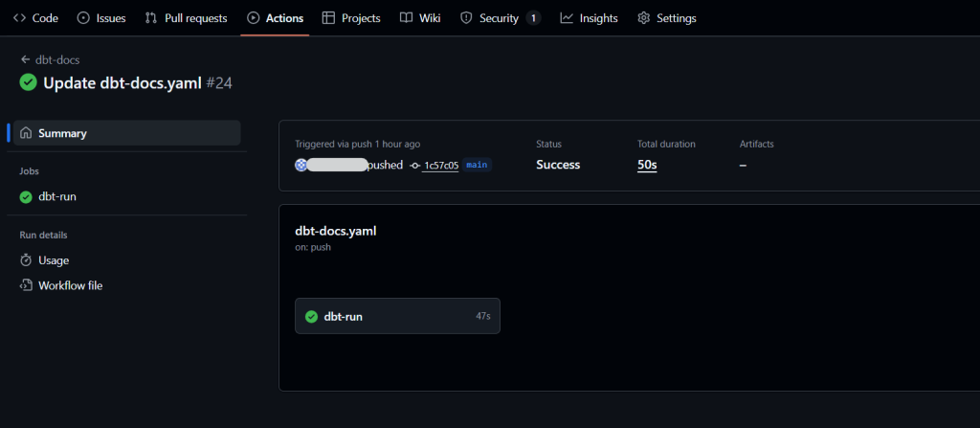Click the Issues circle icon

[83, 18]
